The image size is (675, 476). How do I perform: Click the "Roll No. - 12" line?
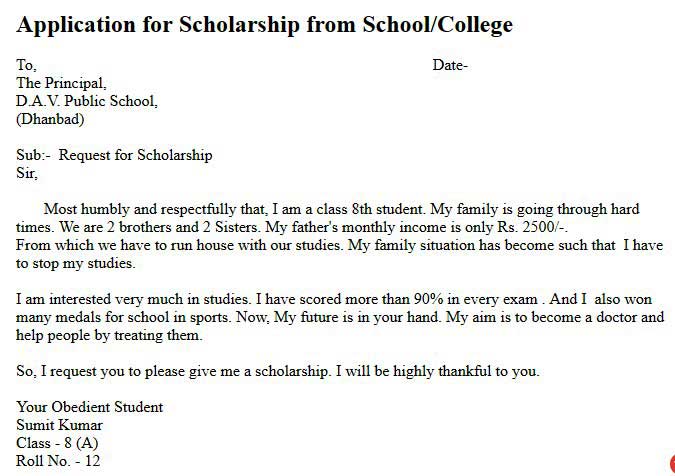(58, 461)
